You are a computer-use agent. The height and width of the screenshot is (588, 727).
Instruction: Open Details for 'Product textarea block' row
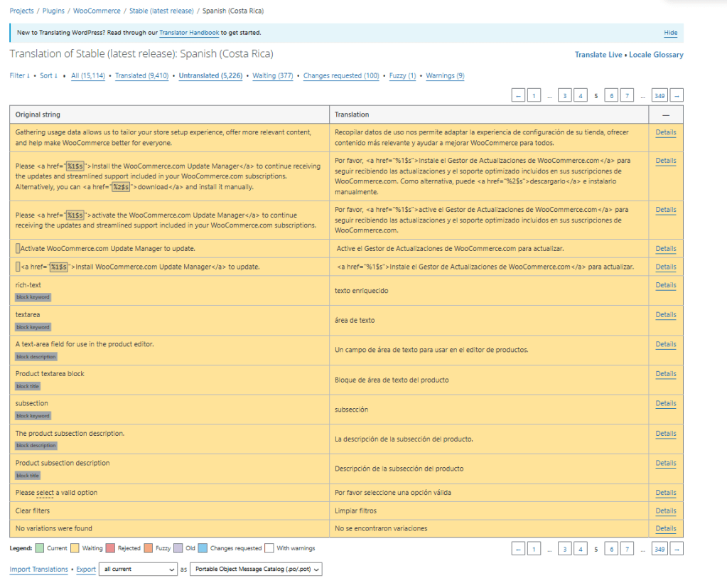[x=666, y=374]
